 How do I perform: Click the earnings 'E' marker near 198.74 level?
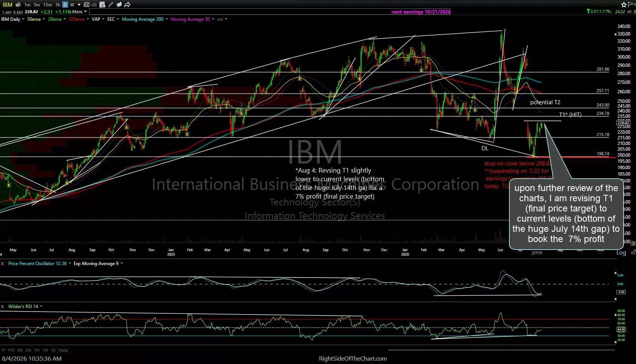pos(533,156)
